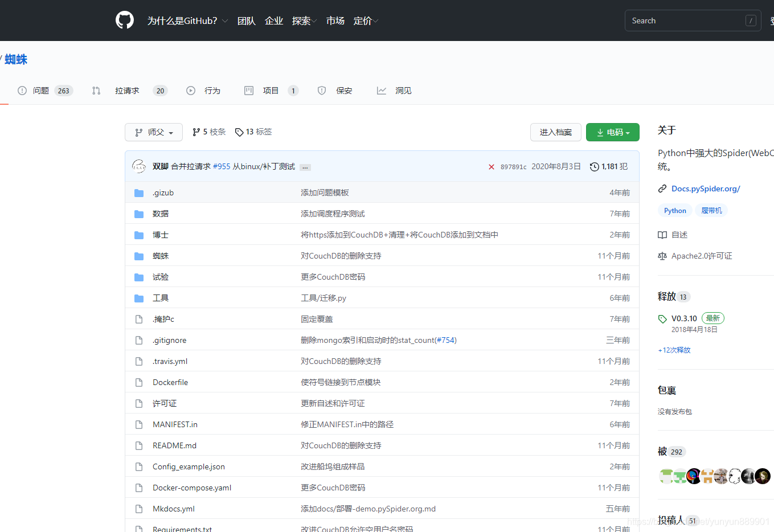Viewport: 774px width, 532px height.
Task: Click the commit author avatar next to 双脚
Action: pos(139,166)
